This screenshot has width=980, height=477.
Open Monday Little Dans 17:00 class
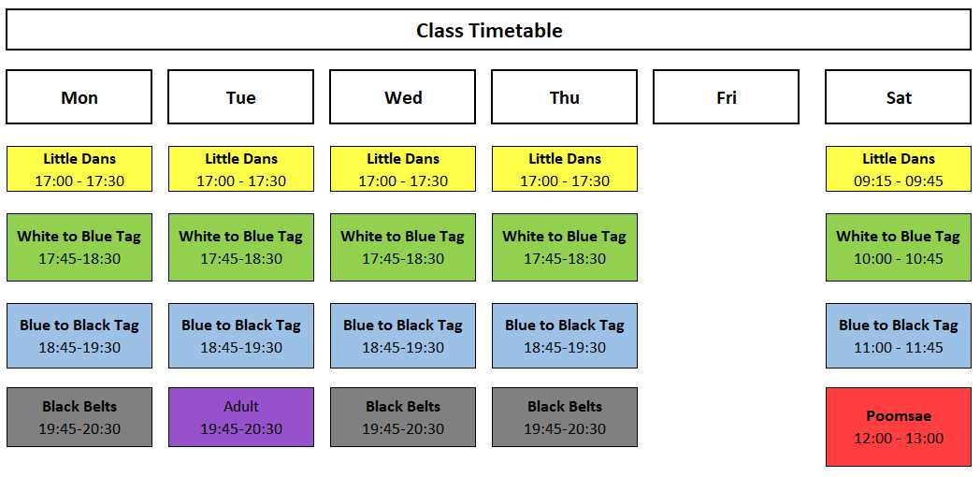(x=79, y=168)
